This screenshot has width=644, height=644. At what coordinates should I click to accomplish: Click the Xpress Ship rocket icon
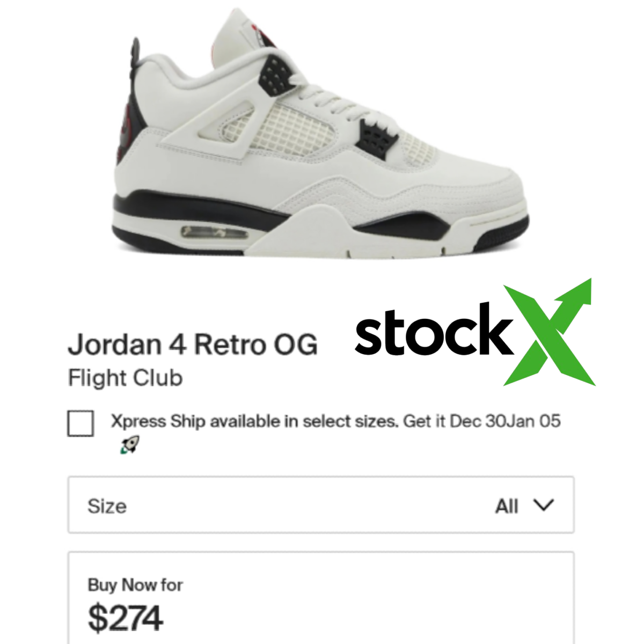[130, 445]
